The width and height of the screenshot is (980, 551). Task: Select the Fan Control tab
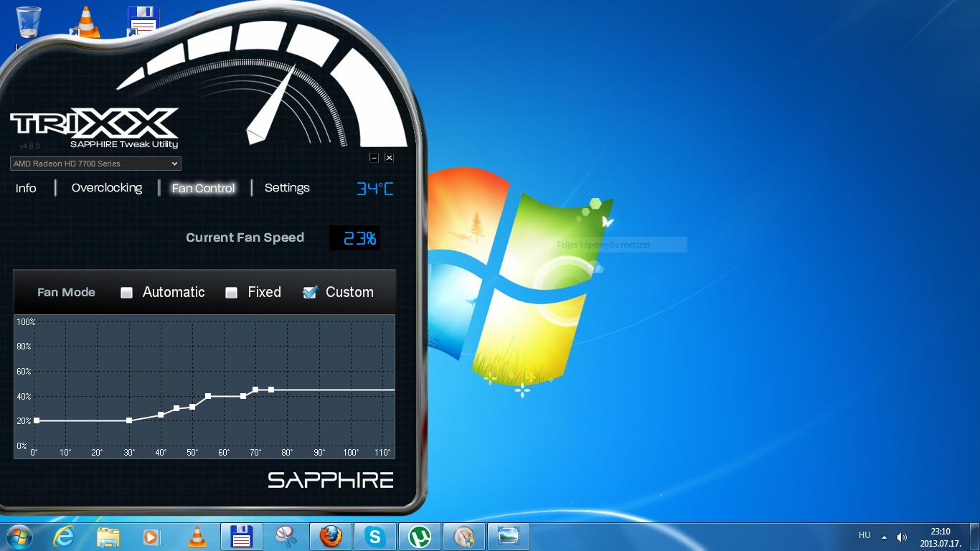click(204, 188)
